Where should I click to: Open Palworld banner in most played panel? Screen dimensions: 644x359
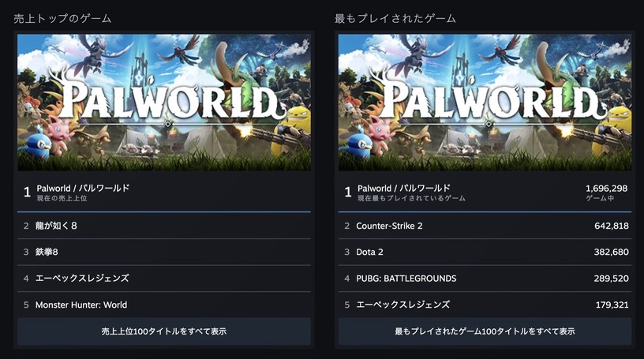pos(485,103)
